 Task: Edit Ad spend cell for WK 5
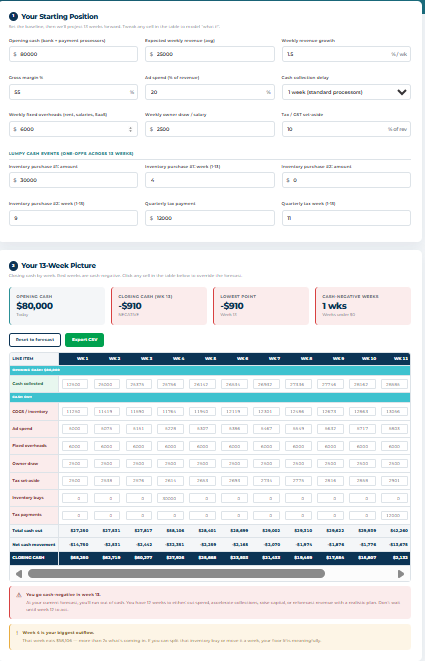pos(202,428)
